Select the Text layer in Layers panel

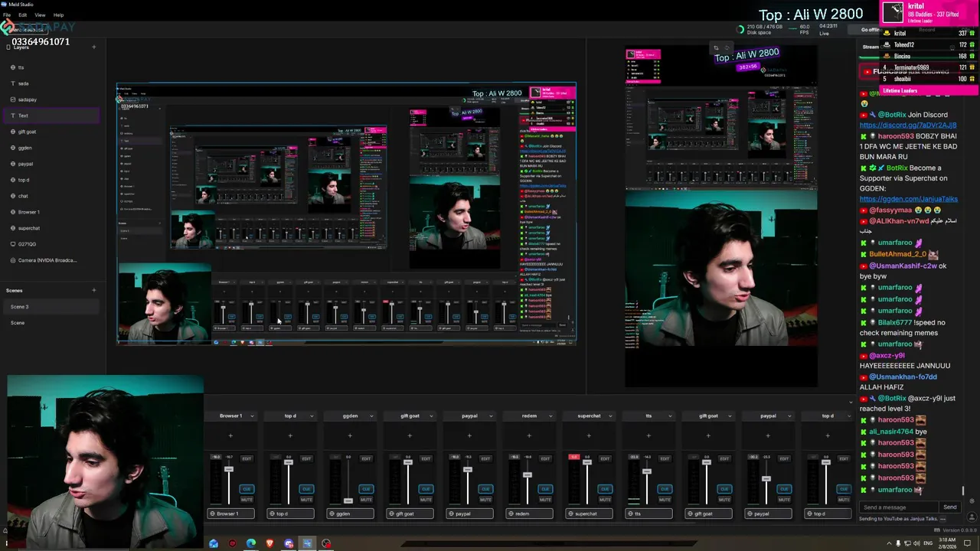click(x=50, y=116)
